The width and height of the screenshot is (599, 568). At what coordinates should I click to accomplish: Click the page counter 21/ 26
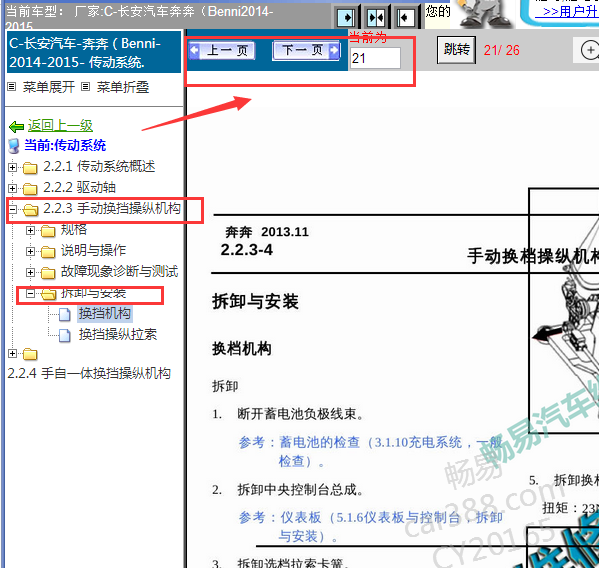[501, 50]
